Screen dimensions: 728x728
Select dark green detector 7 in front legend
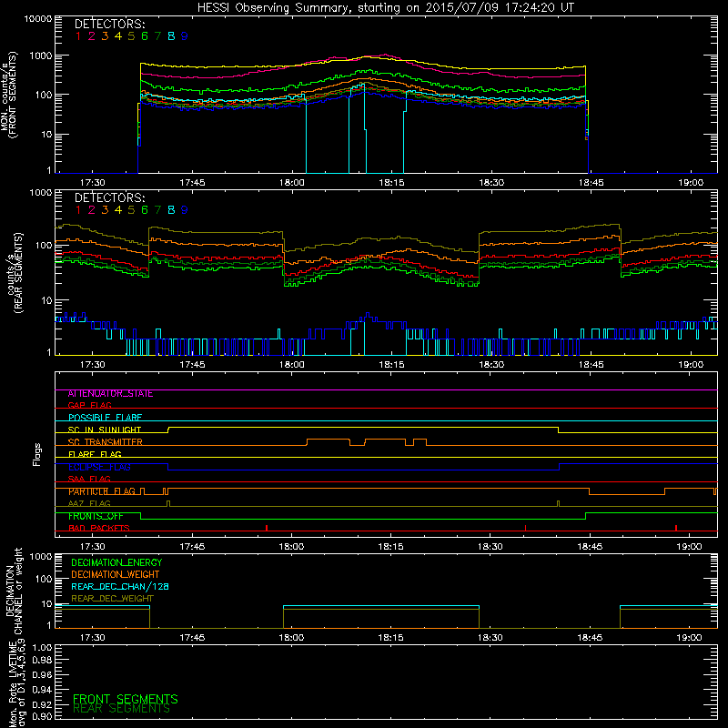tap(157, 36)
